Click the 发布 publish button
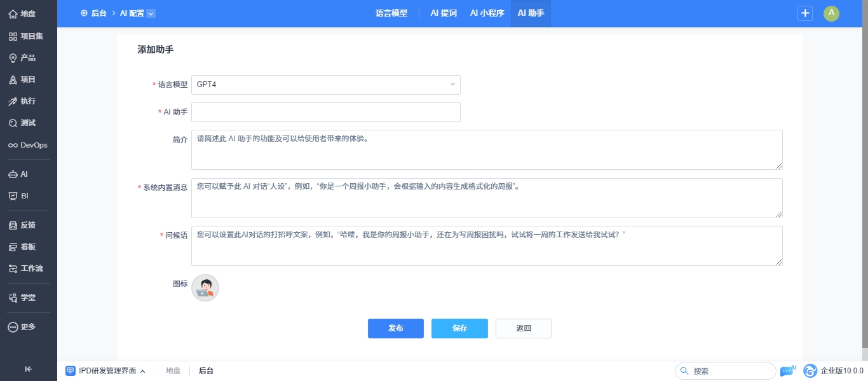 pos(395,328)
